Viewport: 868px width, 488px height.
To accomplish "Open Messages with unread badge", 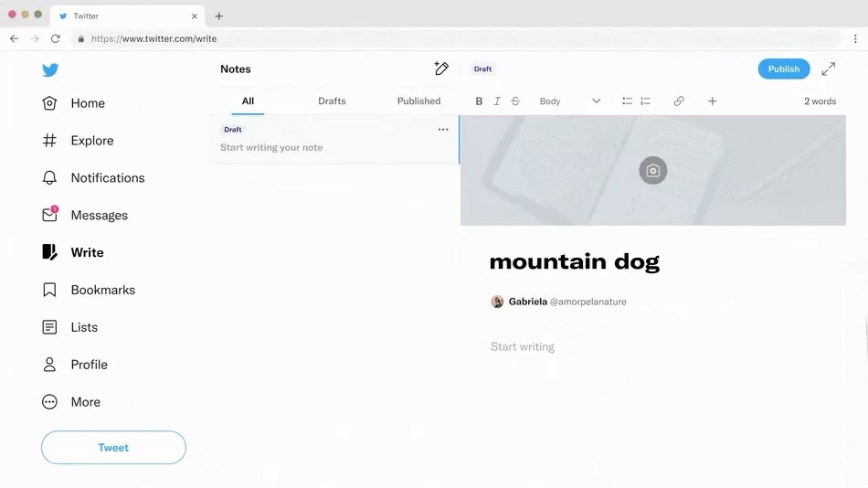I will [85, 215].
